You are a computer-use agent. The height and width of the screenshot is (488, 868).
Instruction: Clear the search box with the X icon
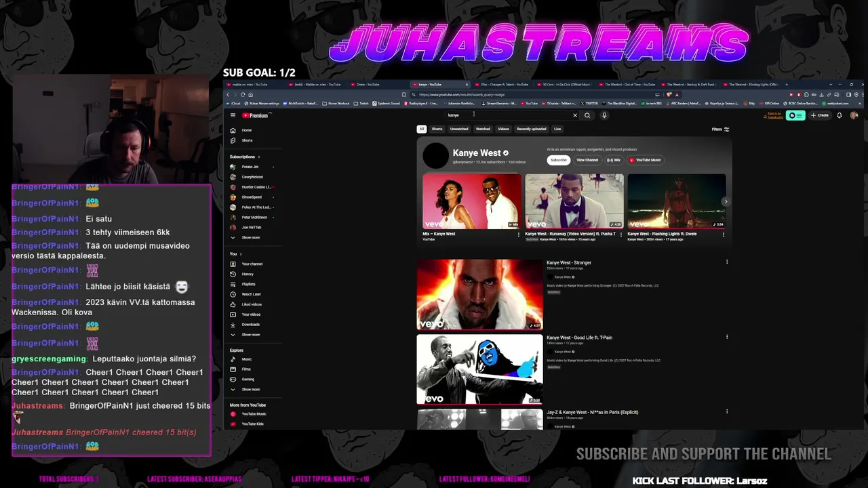pyautogui.click(x=575, y=115)
